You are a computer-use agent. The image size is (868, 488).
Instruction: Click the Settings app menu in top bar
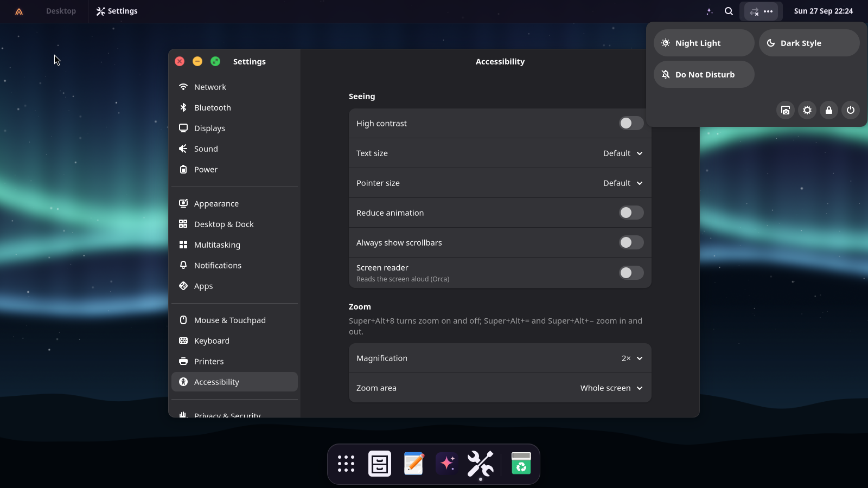point(117,11)
